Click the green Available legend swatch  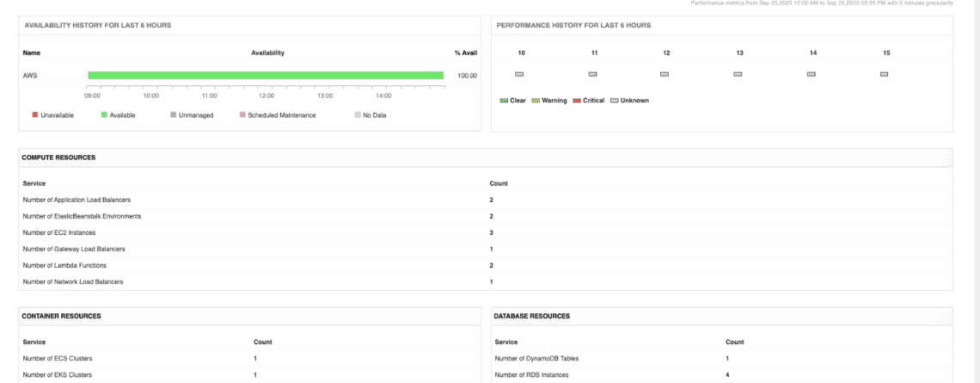coord(104,115)
